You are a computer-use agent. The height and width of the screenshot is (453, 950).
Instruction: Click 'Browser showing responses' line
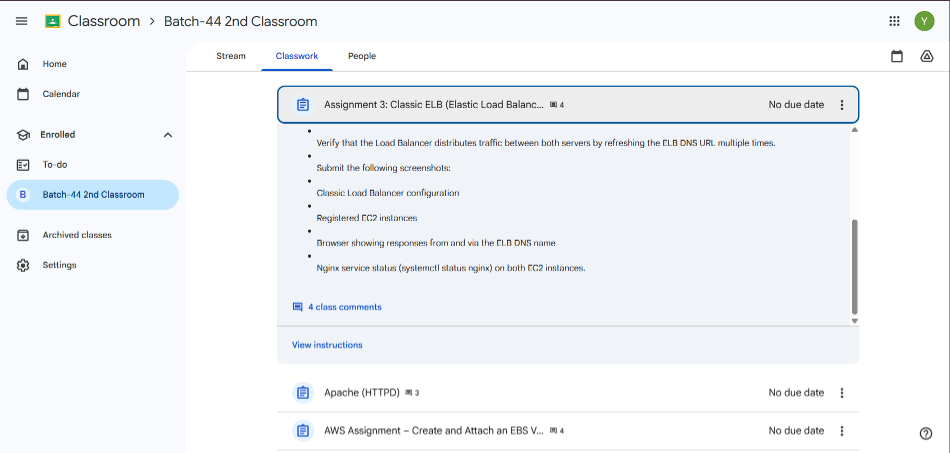tap(436, 243)
